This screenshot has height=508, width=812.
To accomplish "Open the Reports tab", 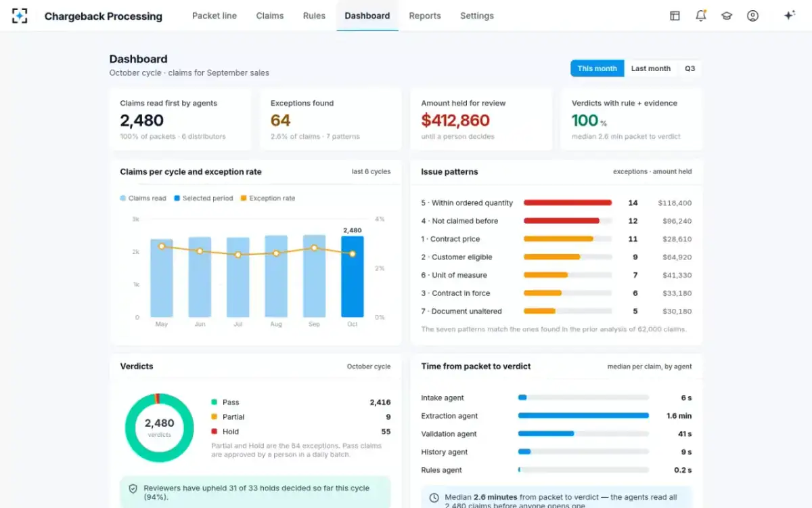I will pyautogui.click(x=425, y=16).
